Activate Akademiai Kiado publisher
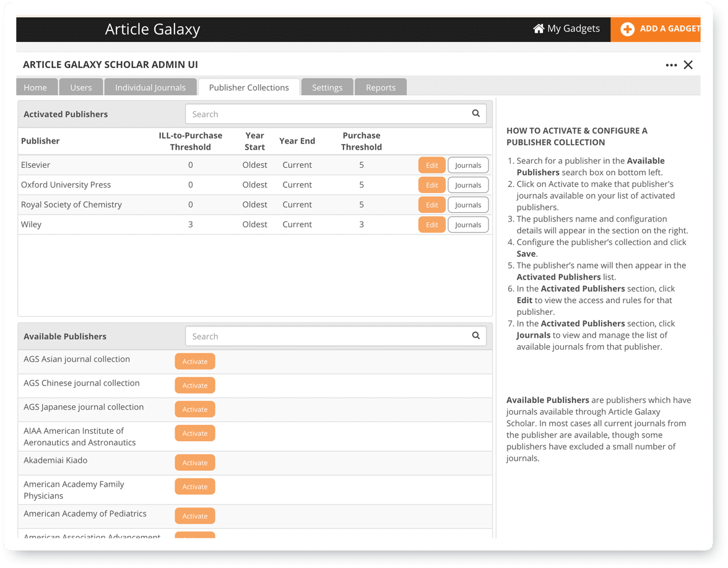The image size is (728, 568). click(195, 463)
